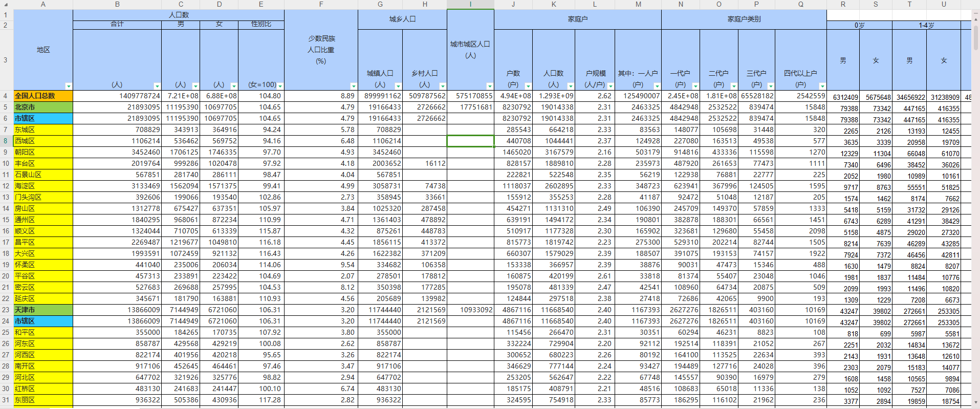Select the 丰台区 cell
980x409 pixels.
tap(43, 163)
